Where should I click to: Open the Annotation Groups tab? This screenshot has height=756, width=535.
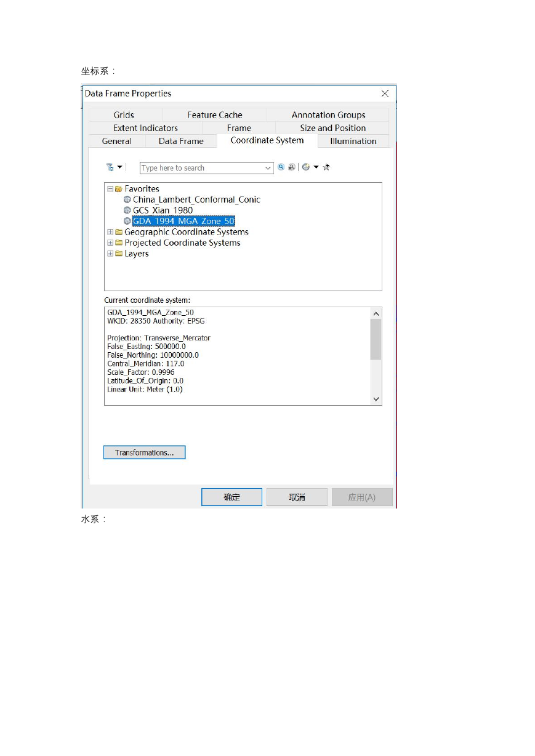click(x=328, y=115)
